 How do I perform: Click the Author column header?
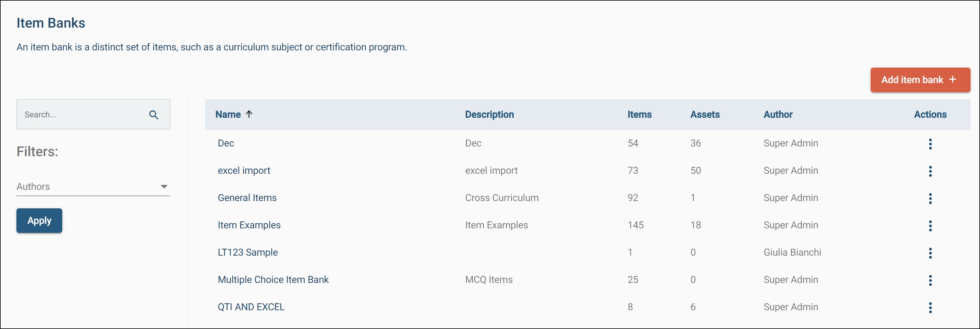[x=778, y=114]
